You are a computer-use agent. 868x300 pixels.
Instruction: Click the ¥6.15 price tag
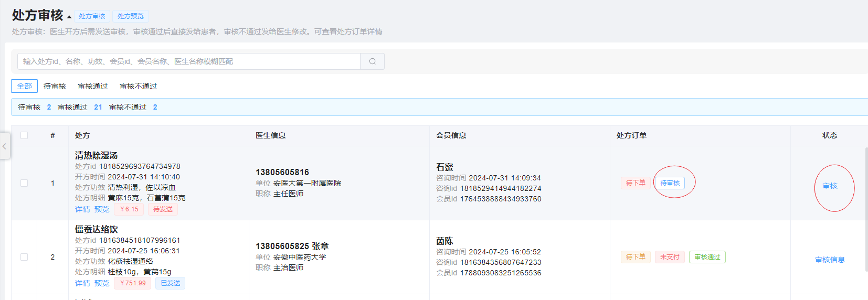pyautogui.click(x=129, y=209)
